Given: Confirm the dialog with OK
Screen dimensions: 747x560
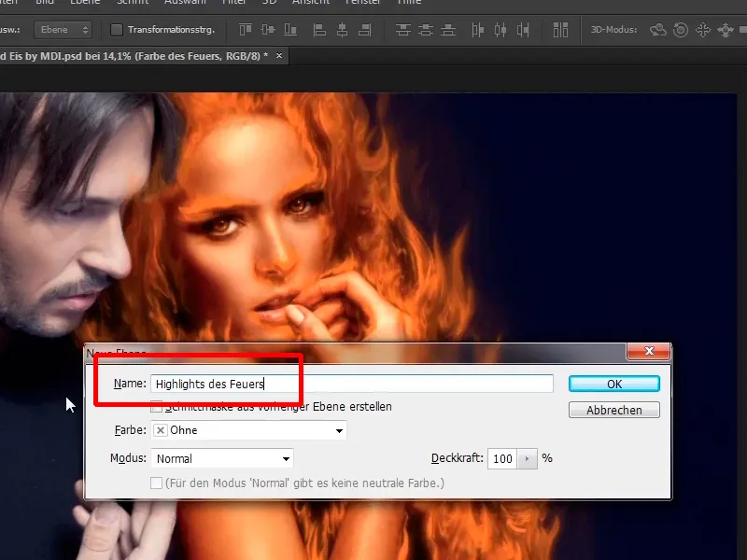Looking at the screenshot, I should (614, 384).
